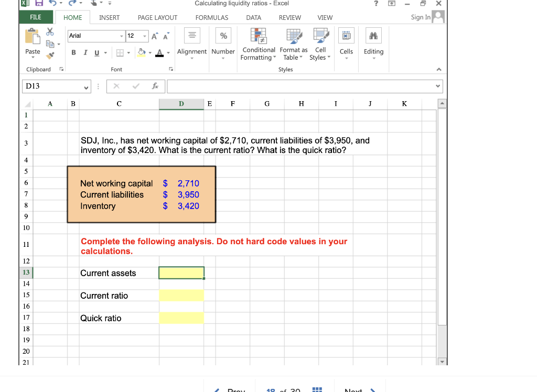Viewport: 537px width, 392px height.
Task: Click the Name Box showing D13
Action: coord(52,86)
